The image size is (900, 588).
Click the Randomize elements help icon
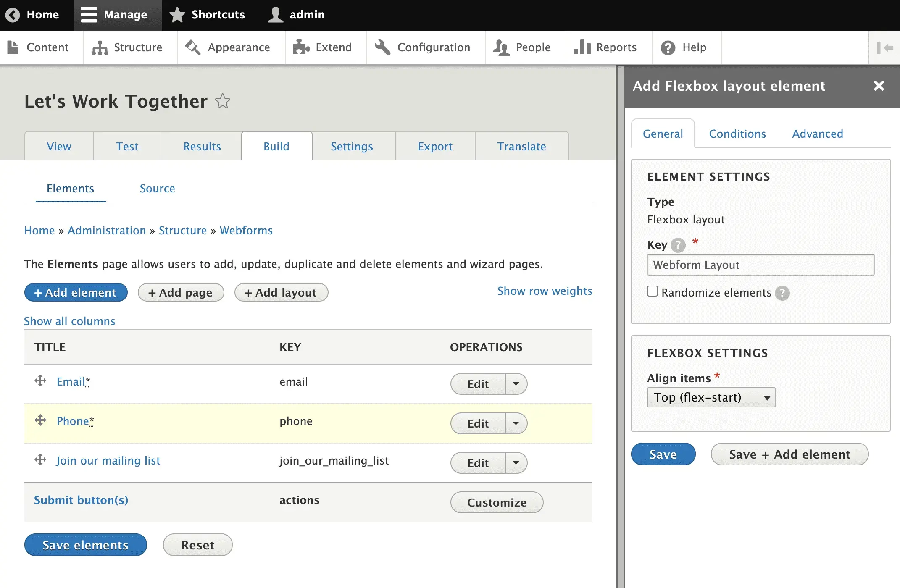(782, 293)
